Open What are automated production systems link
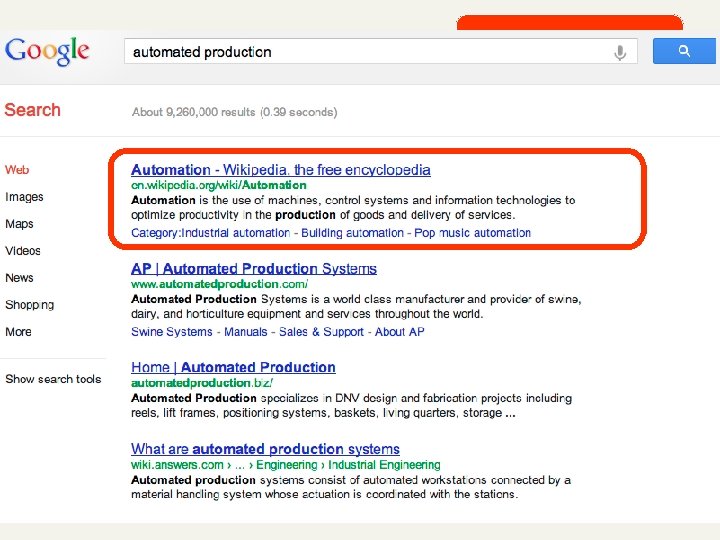 point(265,449)
